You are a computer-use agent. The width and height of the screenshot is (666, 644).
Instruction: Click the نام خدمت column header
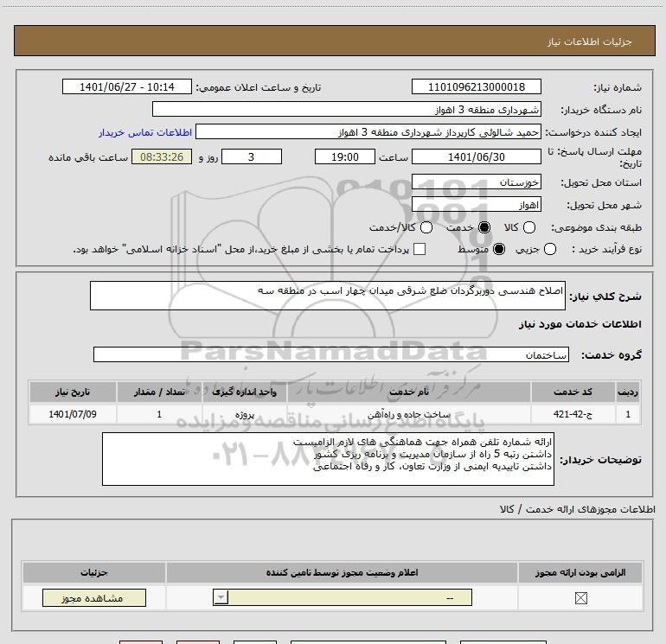pyautogui.click(x=408, y=392)
